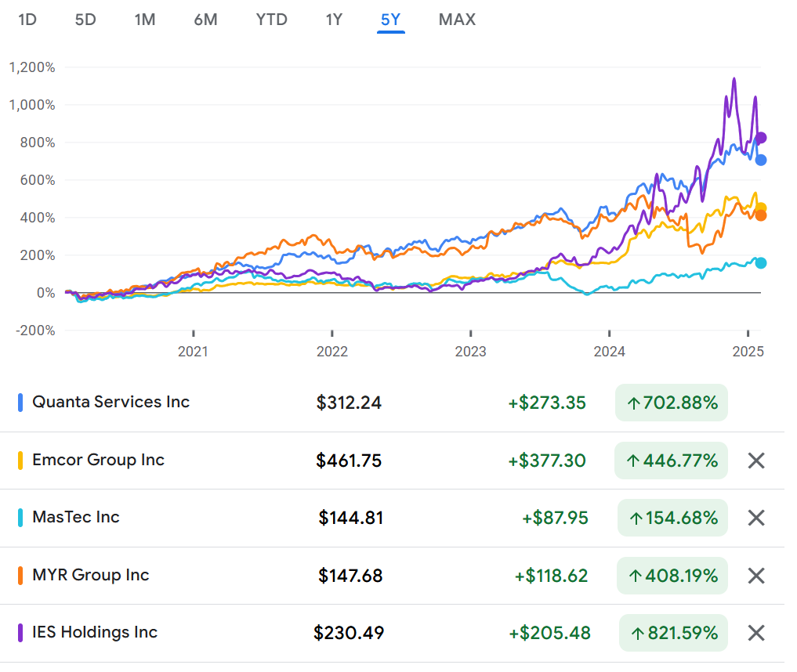797x672 pixels.
Task: Click the $312.24 Quanta price
Action: (x=349, y=403)
